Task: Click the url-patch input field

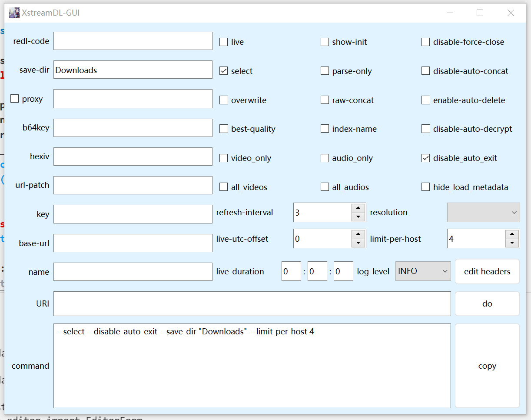Action: [133, 185]
